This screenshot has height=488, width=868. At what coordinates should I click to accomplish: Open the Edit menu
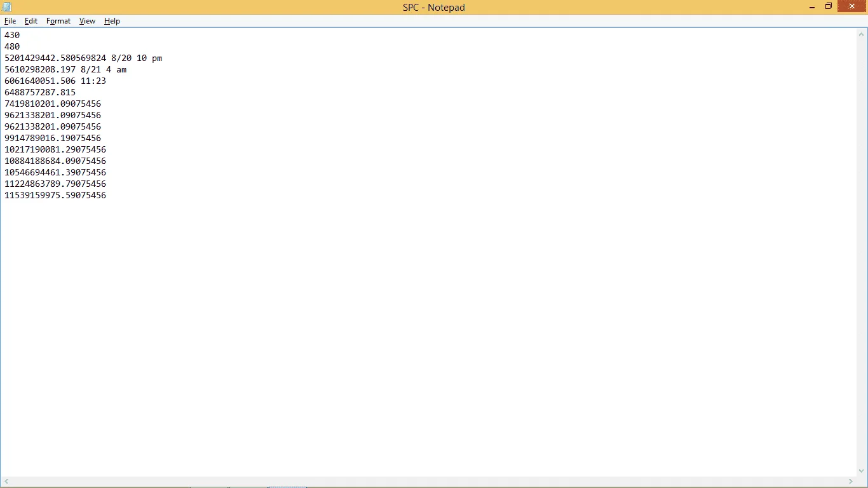31,21
